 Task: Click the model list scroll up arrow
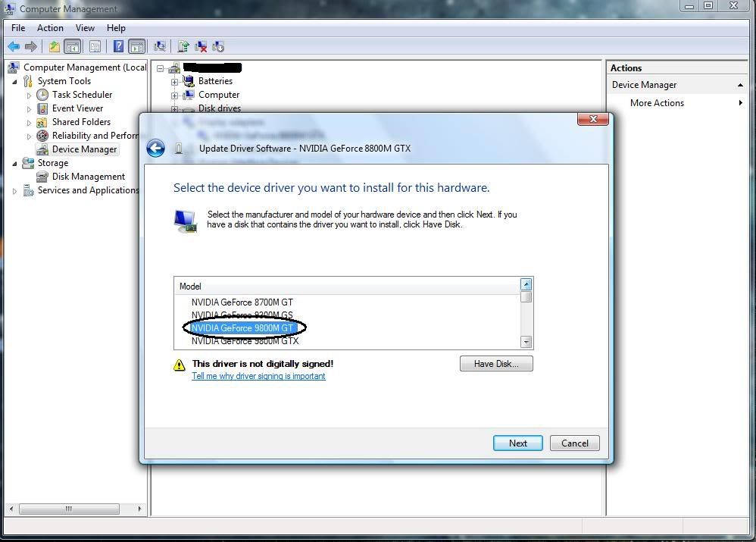point(526,284)
